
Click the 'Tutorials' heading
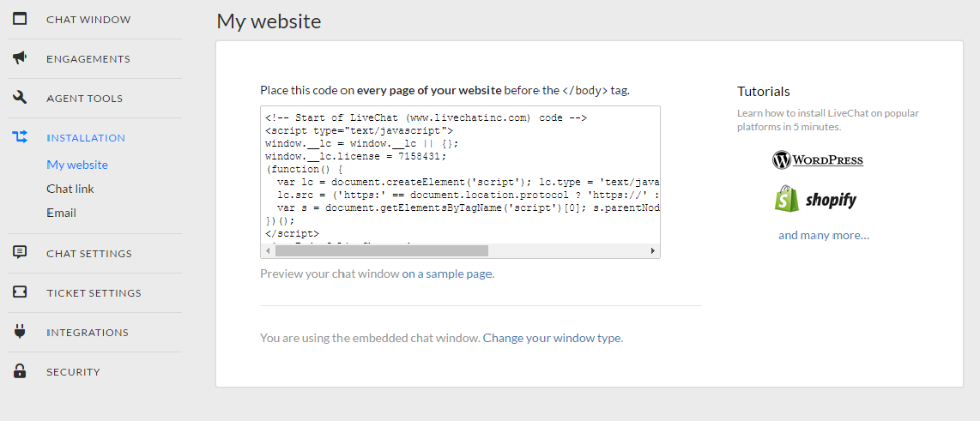click(x=764, y=91)
